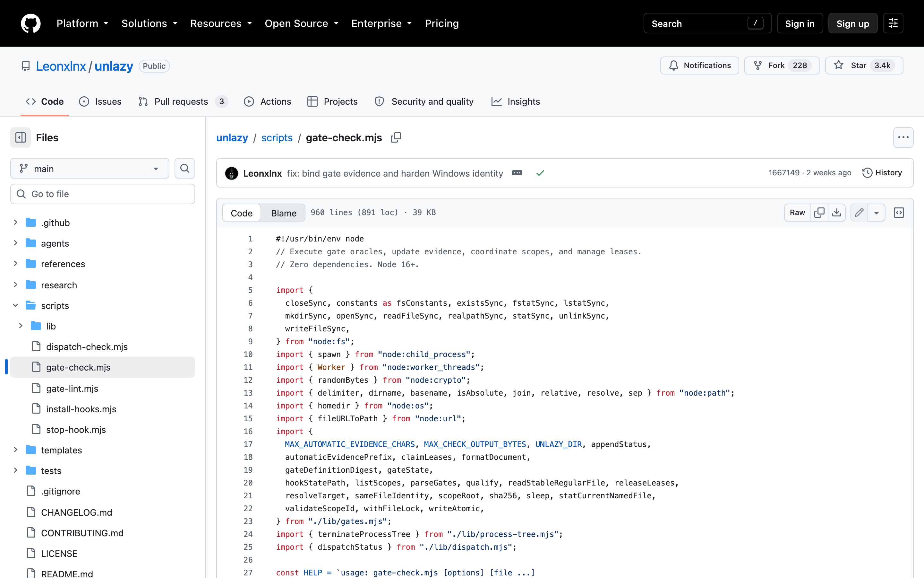Fork the unlazy repository
924x578 pixels.
coord(782,66)
